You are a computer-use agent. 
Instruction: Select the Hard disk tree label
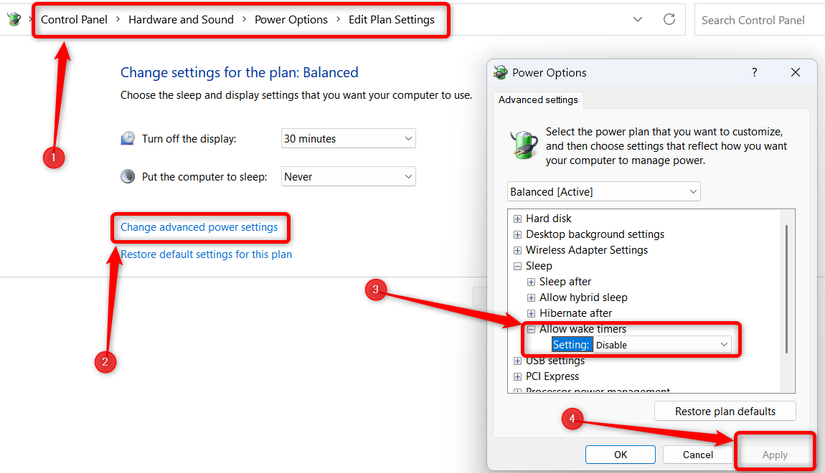548,218
